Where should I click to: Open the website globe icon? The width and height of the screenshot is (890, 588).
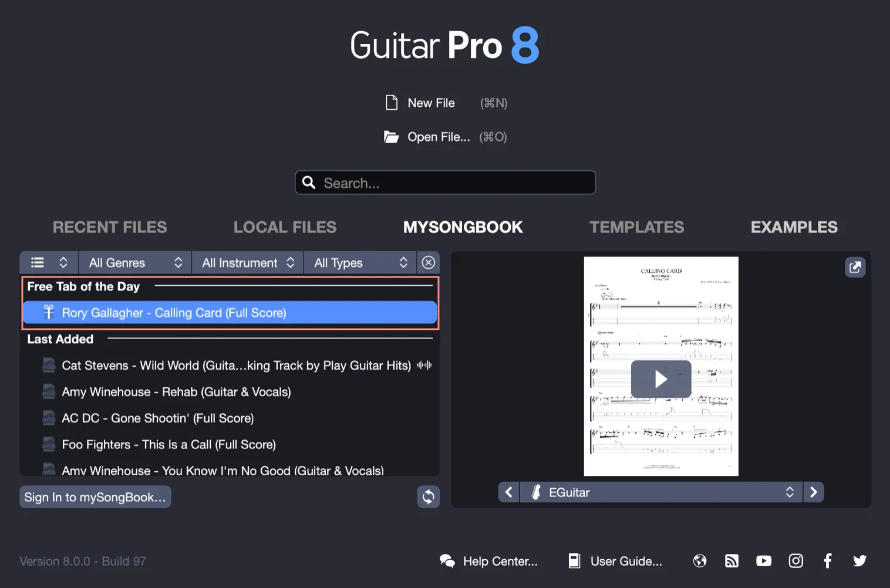coord(700,561)
